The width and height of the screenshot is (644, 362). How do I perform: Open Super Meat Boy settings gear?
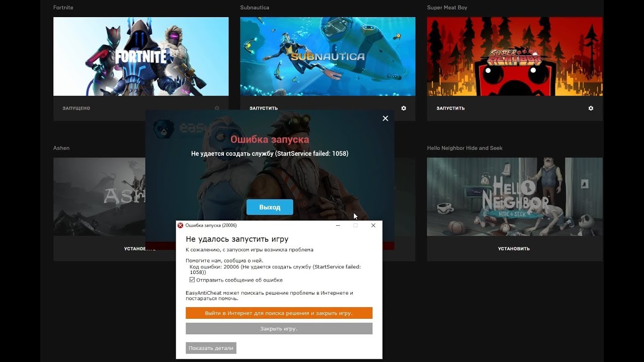pyautogui.click(x=591, y=108)
